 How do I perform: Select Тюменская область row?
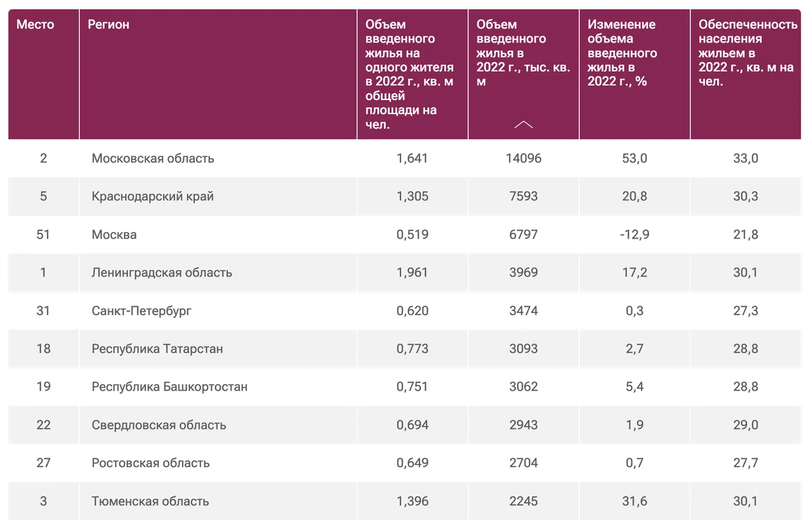tap(406, 501)
